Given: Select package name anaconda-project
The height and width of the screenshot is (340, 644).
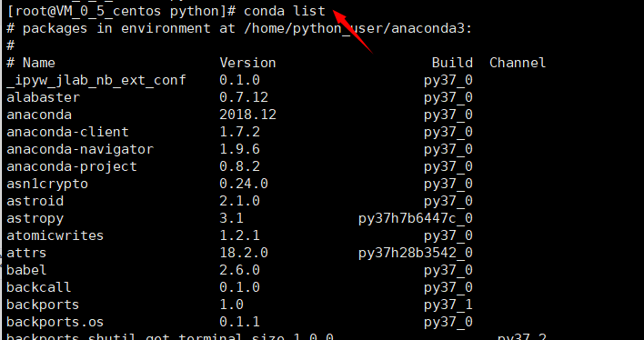Looking at the screenshot, I should [x=72, y=167].
